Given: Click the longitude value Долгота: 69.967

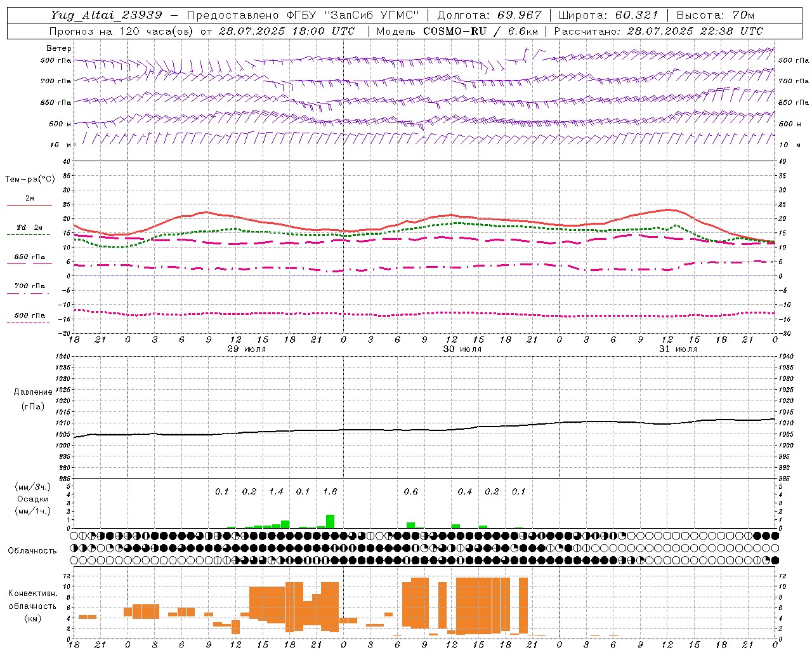Looking at the screenshot, I should 489,15.
